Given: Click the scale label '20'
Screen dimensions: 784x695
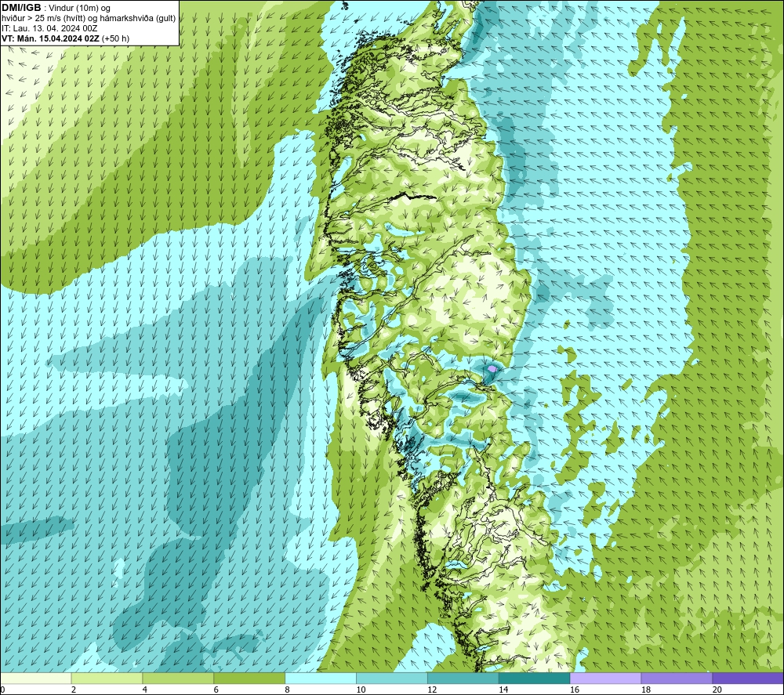Looking at the screenshot, I should pyautogui.click(x=717, y=690).
